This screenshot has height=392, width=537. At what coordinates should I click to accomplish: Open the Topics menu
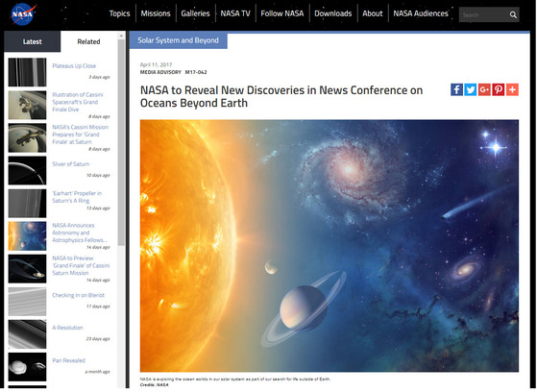[x=119, y=13]
